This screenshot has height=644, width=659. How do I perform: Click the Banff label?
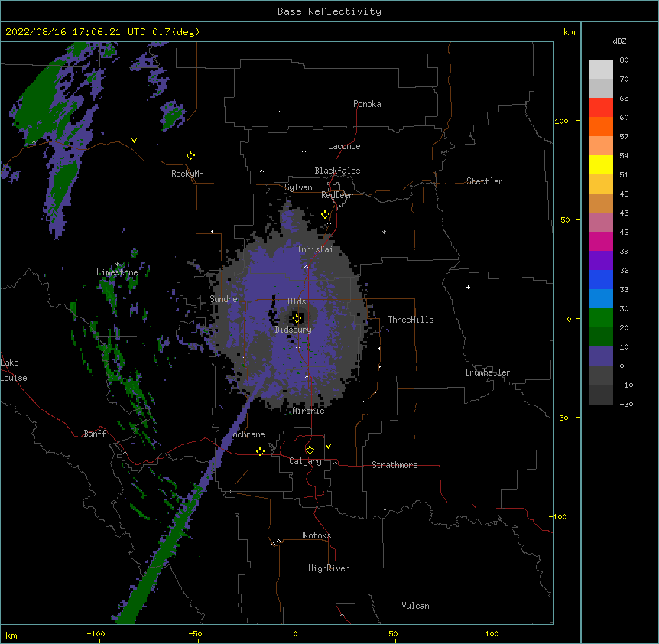point(95,434)
